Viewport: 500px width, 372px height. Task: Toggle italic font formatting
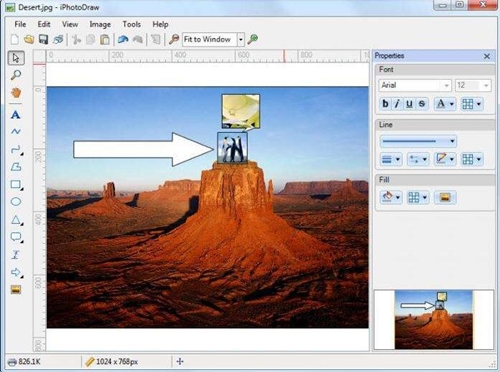point(397,104)
